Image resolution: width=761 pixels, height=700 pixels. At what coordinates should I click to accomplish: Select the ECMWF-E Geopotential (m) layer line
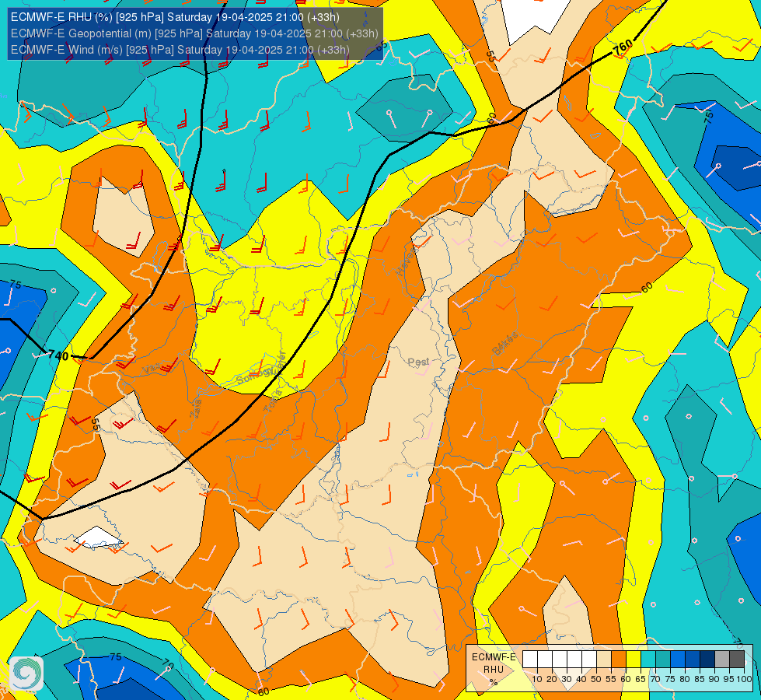(x=194, y=33)
